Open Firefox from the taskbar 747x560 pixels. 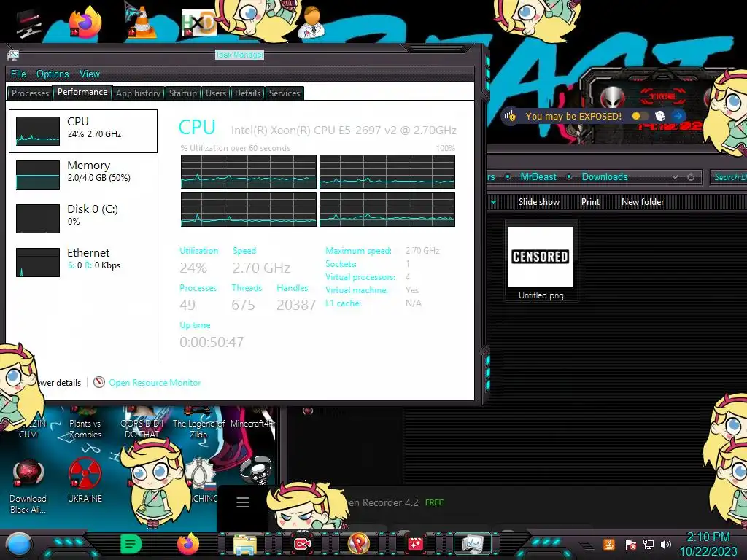click(188, 544)
